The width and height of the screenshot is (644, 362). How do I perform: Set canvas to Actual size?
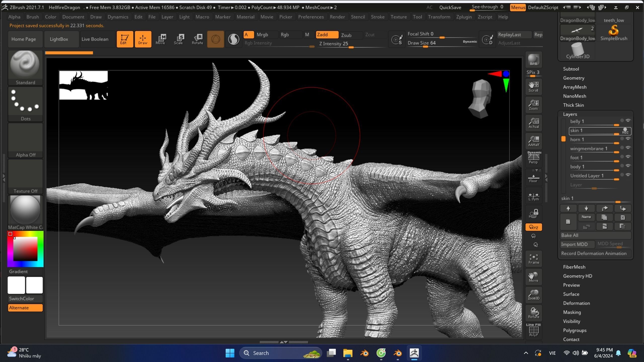pyautogui.click(x=534, y=123)
